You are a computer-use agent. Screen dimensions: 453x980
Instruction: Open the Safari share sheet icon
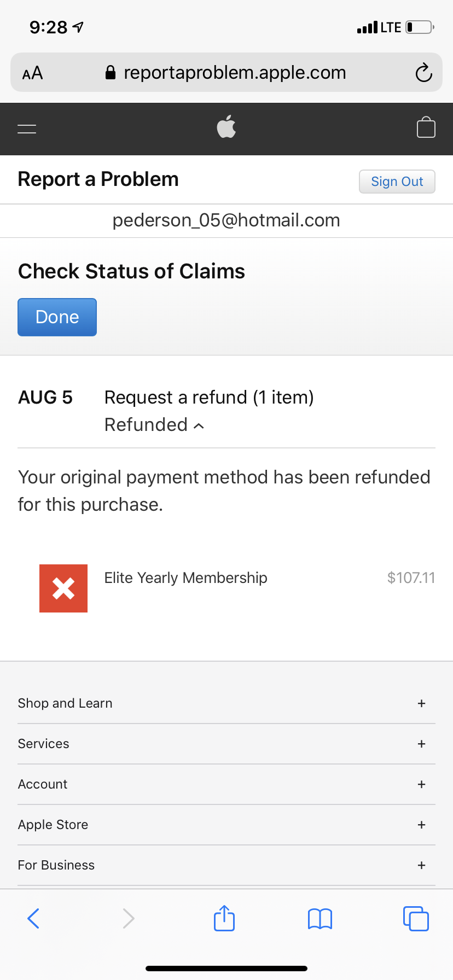coord(224,918)
